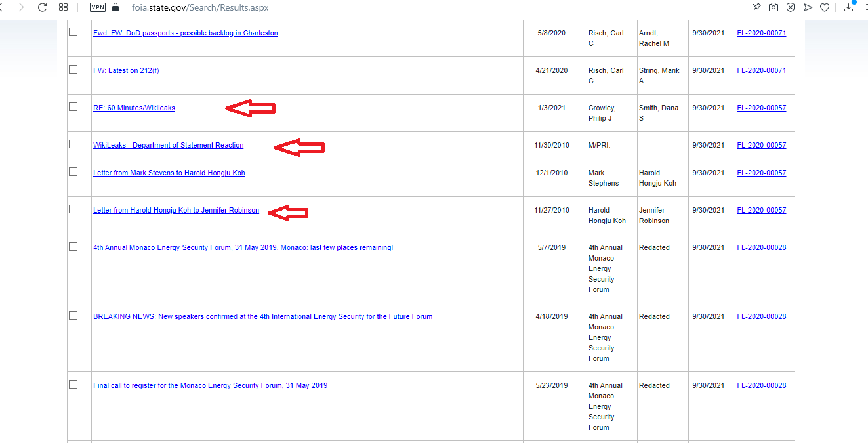Click the date 1/3/2021
868x443 pixels.
551,108
